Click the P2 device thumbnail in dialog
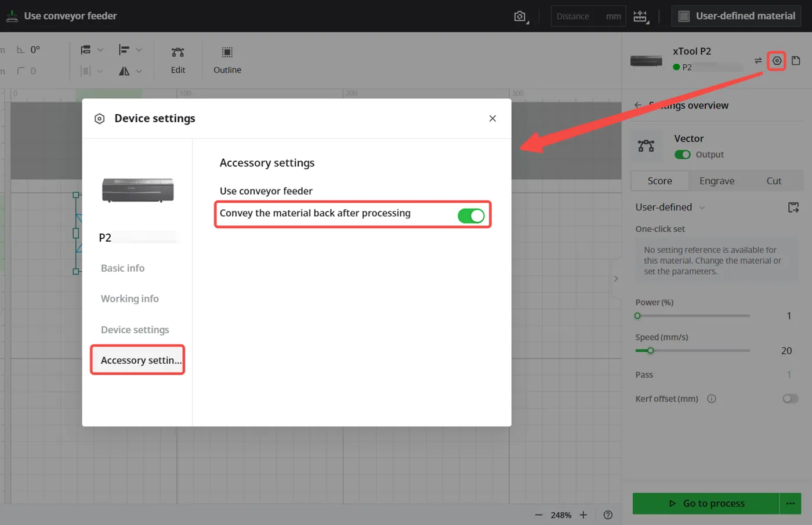 [138, 190]
